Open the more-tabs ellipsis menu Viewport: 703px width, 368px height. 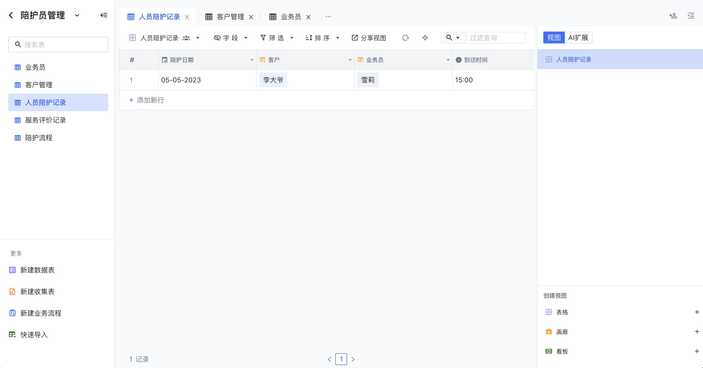(x=328, y=17)
